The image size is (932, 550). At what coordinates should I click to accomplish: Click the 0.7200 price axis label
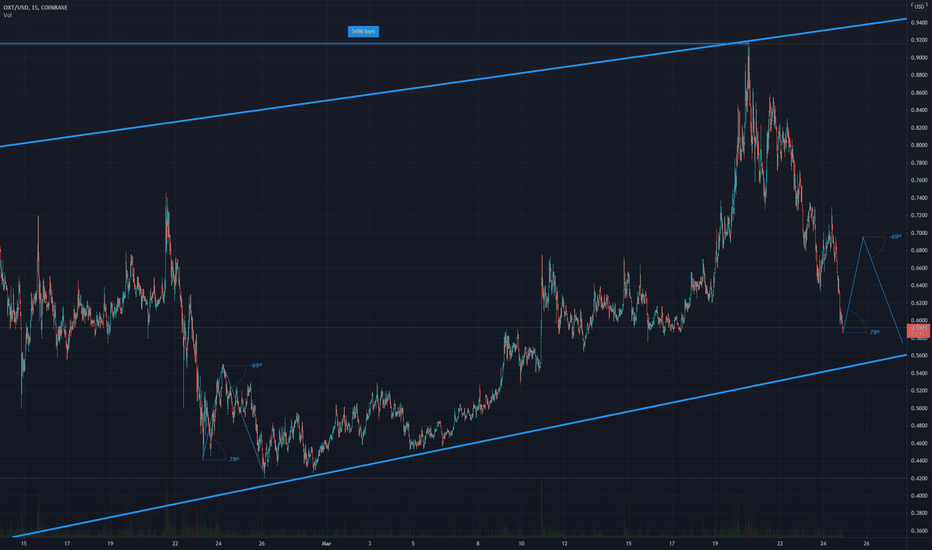919,216
